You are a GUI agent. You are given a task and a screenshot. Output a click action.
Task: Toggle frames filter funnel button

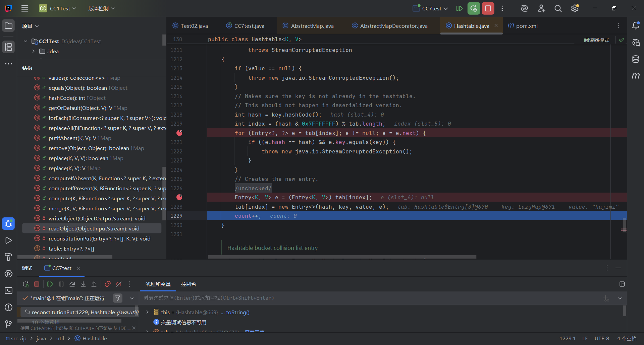point(118,298)
